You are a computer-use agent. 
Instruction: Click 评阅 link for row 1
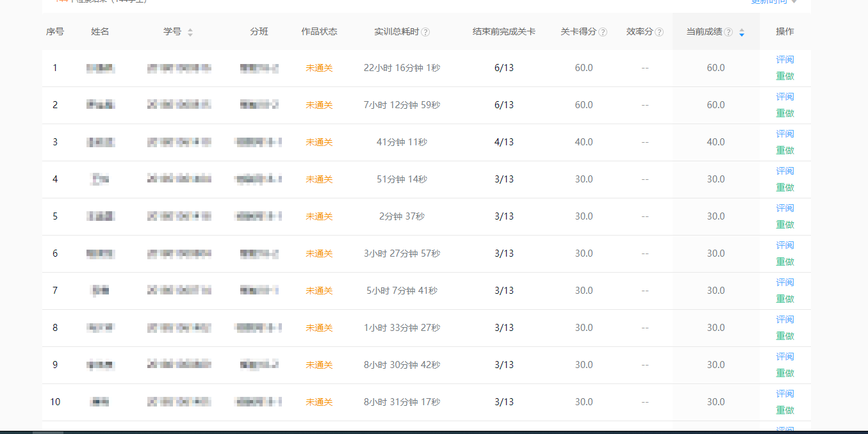785,60
